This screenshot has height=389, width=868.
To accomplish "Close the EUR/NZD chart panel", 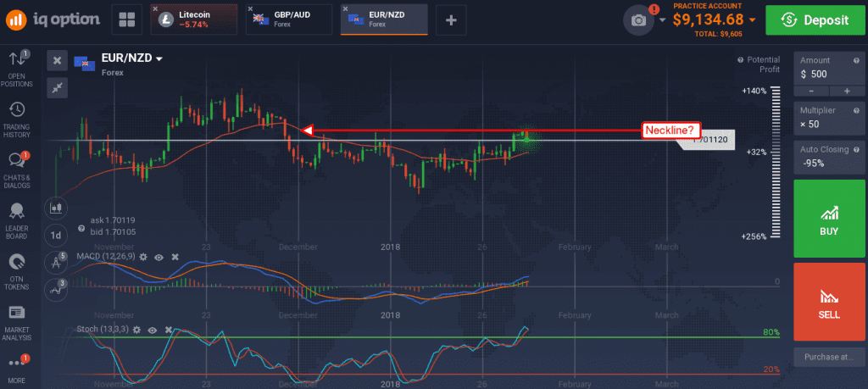I will tap(57, 61).
